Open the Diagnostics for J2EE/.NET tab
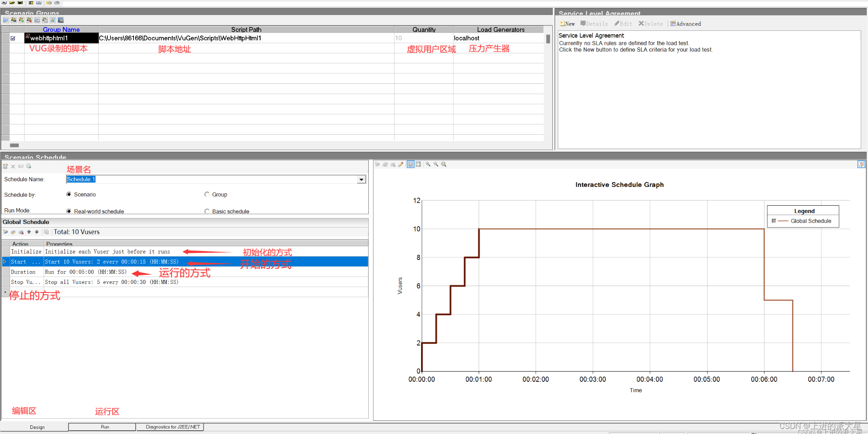This screenshot has width=868, height=434. (173, 427)
